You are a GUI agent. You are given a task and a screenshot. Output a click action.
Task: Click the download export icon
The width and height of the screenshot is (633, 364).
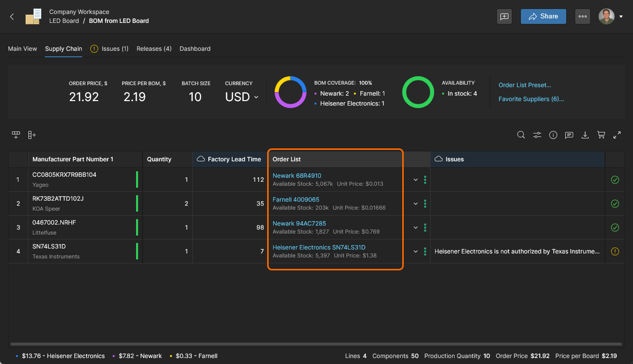585,135
